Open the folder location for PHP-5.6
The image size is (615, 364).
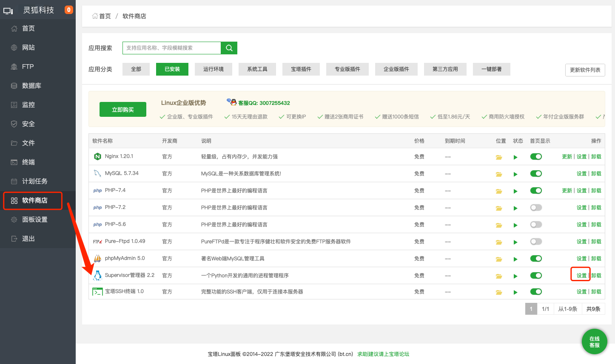pos(499,225)
